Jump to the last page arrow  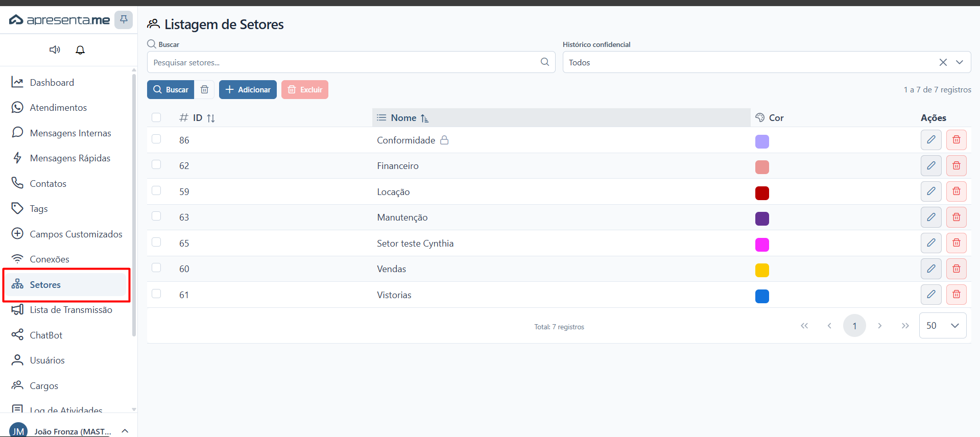pos(905,326)
